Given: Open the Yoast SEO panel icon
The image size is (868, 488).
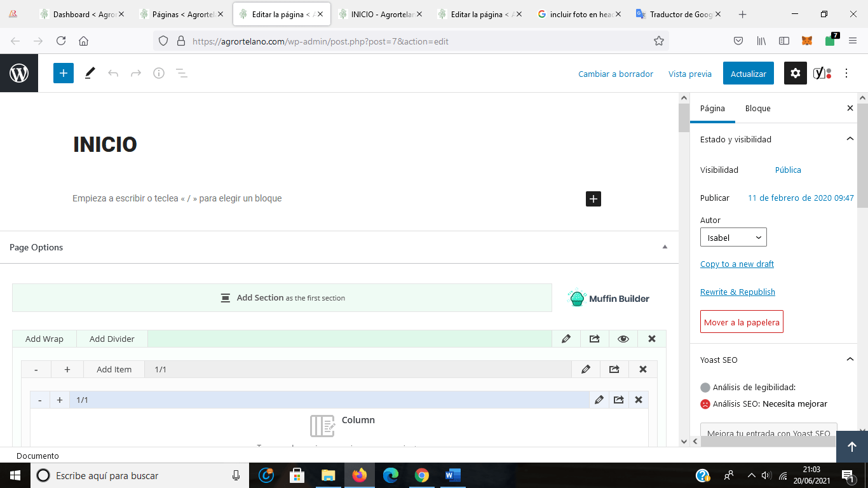Looking at the screenshot, I should tap(822, 74).
